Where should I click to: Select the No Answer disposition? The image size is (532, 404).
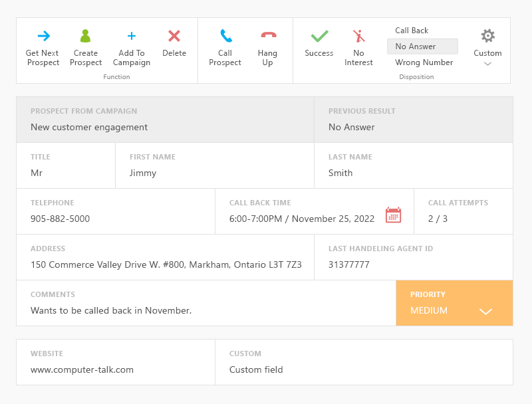pyautogui.click(x=422, y=47)
